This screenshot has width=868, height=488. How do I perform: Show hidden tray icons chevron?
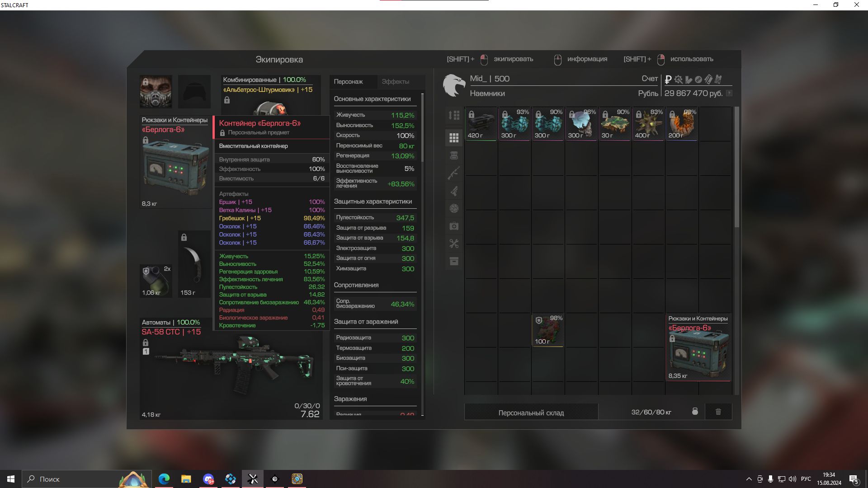coord(749,479)
